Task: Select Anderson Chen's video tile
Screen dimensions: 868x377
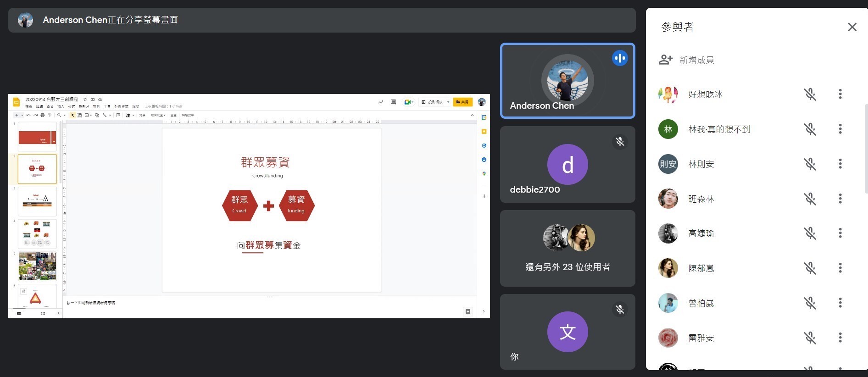Action: pos(568,81)
